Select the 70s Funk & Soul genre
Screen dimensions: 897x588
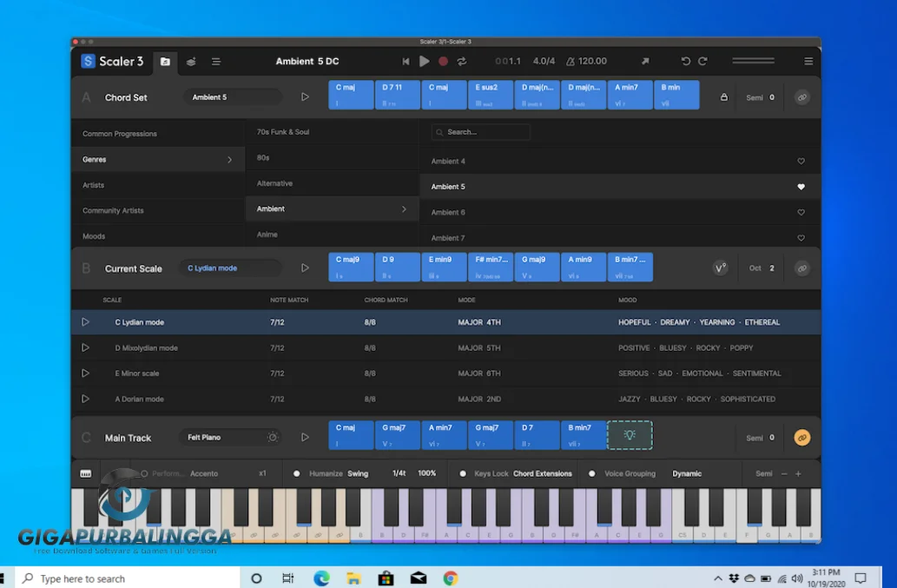click(x=332, y=132)
